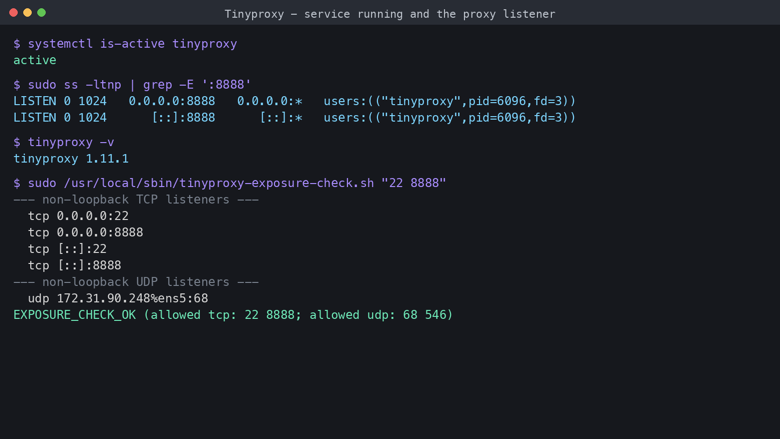780x439 pixels.
Task: Click the yellow minimize window button
Action: [x=27, y=13]
